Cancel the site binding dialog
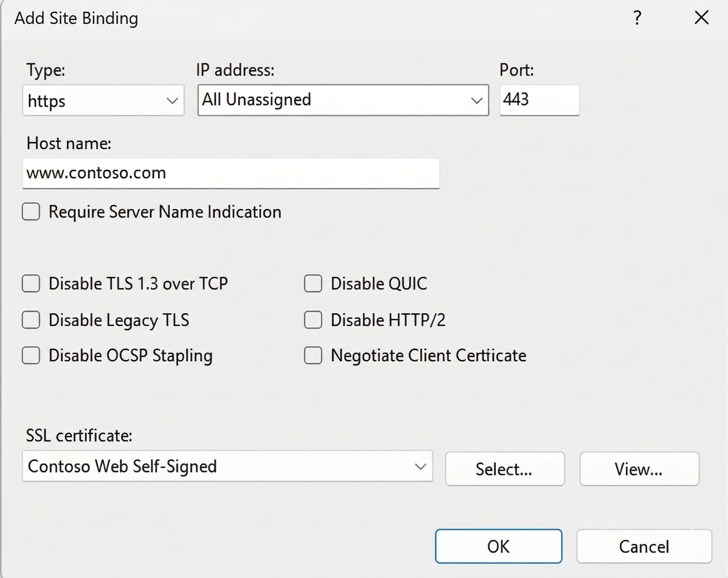This screenshot has height=578, width=728. click(644, 546)
